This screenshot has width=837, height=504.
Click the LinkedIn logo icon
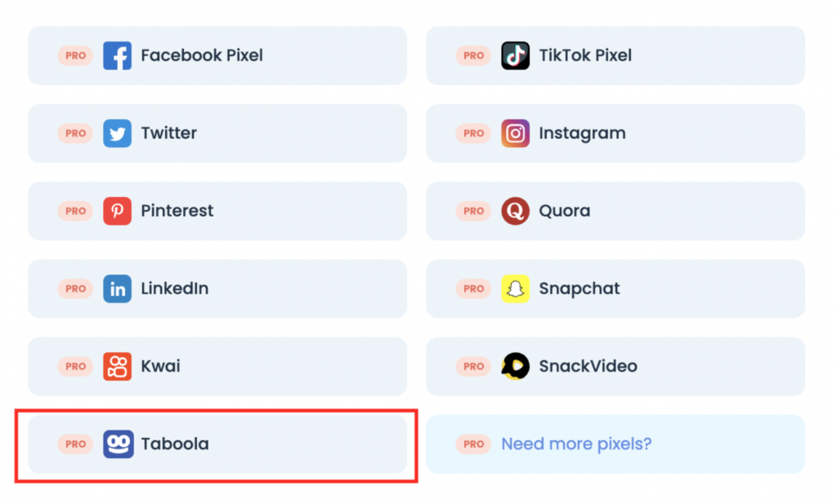pos(117,288)
